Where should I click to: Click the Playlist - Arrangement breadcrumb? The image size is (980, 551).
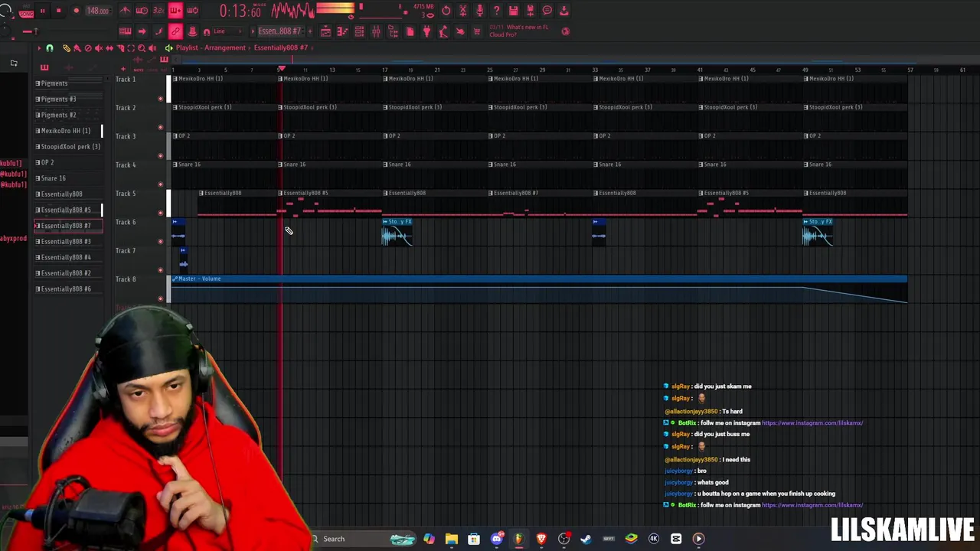click(211, 47)
